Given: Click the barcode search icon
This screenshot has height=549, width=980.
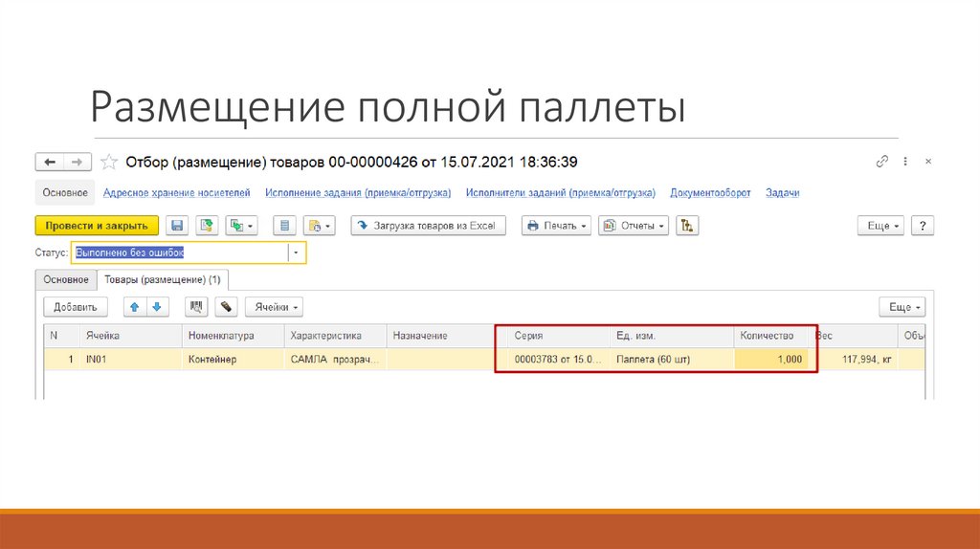Looking at the screenshot, I should coord(196,307).
